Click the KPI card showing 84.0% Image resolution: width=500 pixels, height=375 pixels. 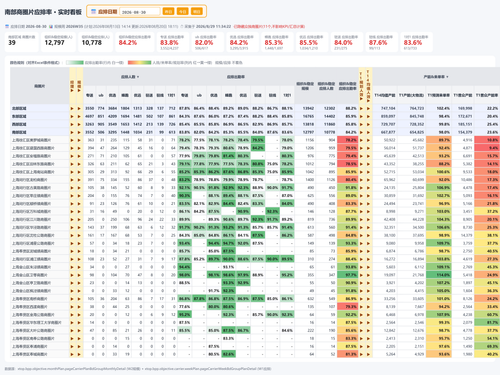347,42
